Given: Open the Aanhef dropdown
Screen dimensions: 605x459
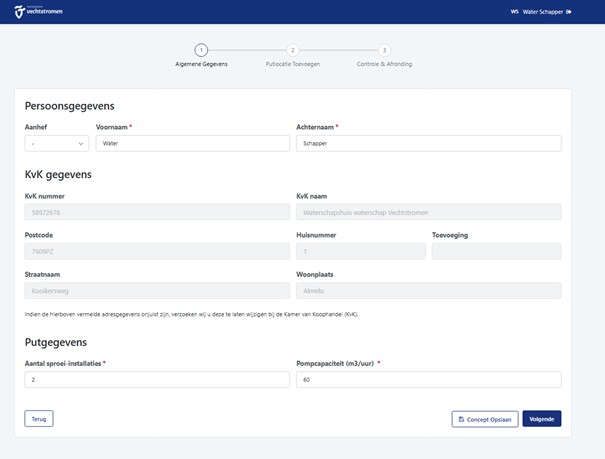Looking at the screenshot, I should pyautogui.click(x=56, y=143).
